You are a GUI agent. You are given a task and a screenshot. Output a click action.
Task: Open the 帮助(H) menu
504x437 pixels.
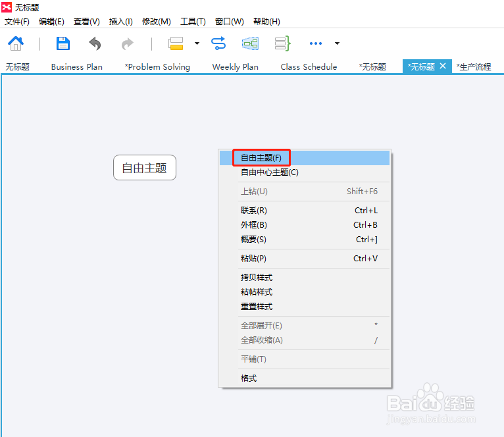266,22
